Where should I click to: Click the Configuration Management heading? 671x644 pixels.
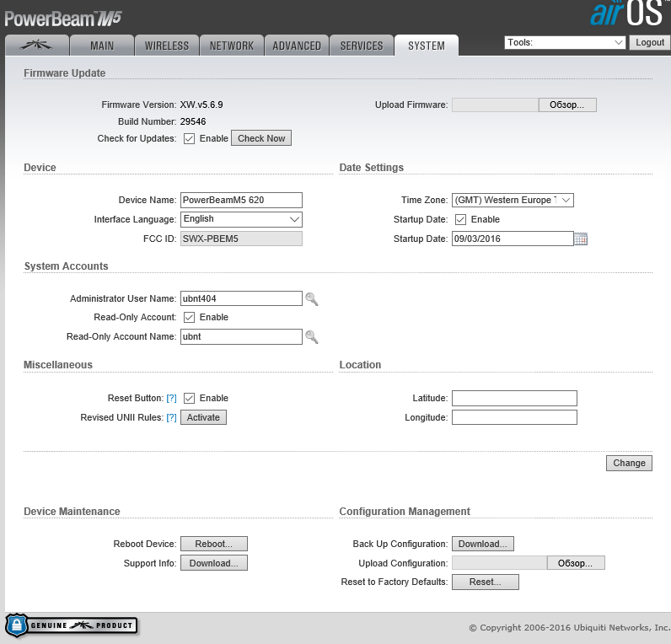point(405,512)
